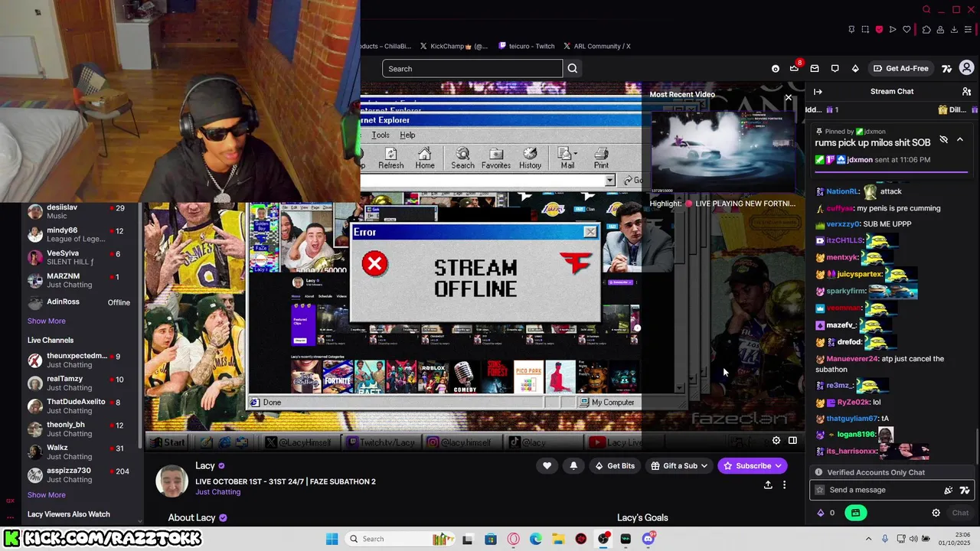The image size is (980, 551).
Task: Close the Most Recent Video popup
Action: coord(788,97)
